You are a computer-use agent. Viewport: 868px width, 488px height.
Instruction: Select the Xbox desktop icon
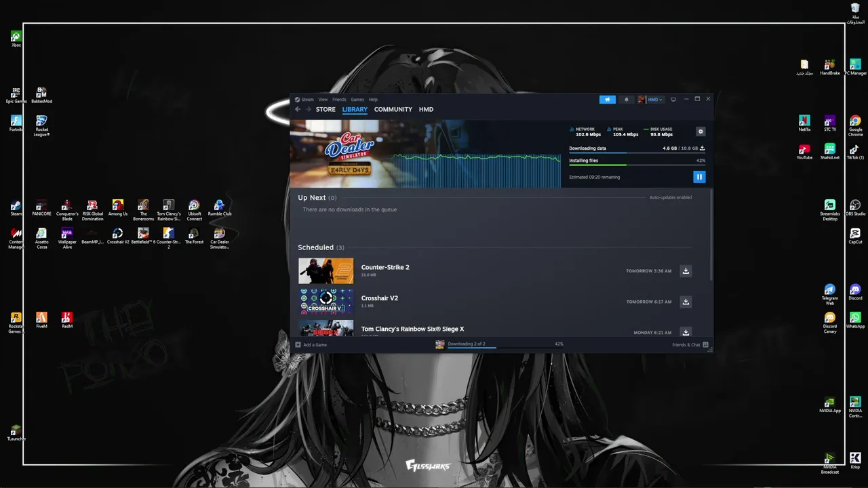[x=16, y=39]
